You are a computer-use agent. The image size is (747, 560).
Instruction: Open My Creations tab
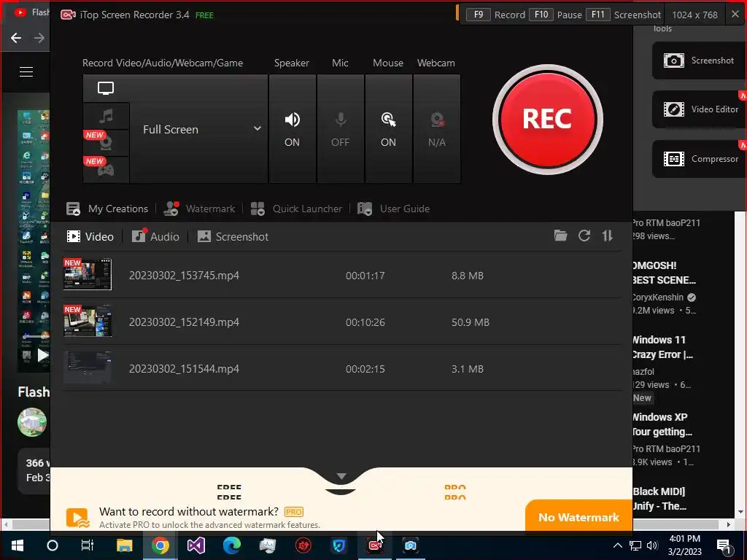point(107,209)
